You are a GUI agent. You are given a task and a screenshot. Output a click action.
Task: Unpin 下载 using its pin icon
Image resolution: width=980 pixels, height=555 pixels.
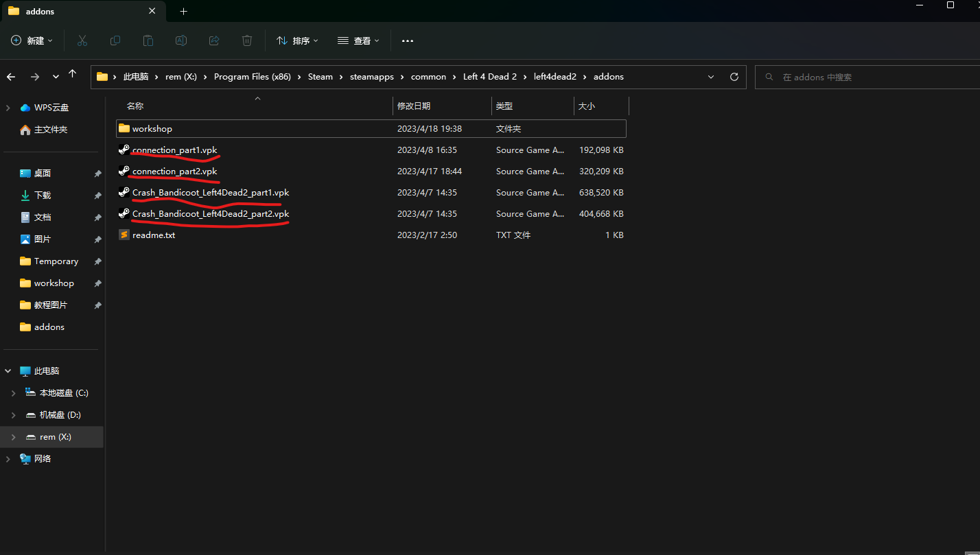(97, 196)
